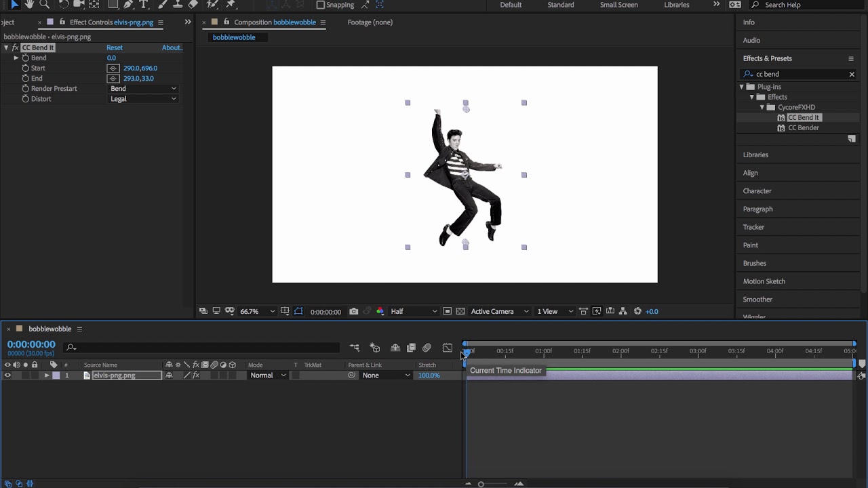Screen dimensions: 868x488
Task: Choose the Brush tool
Action: [161, 4]
